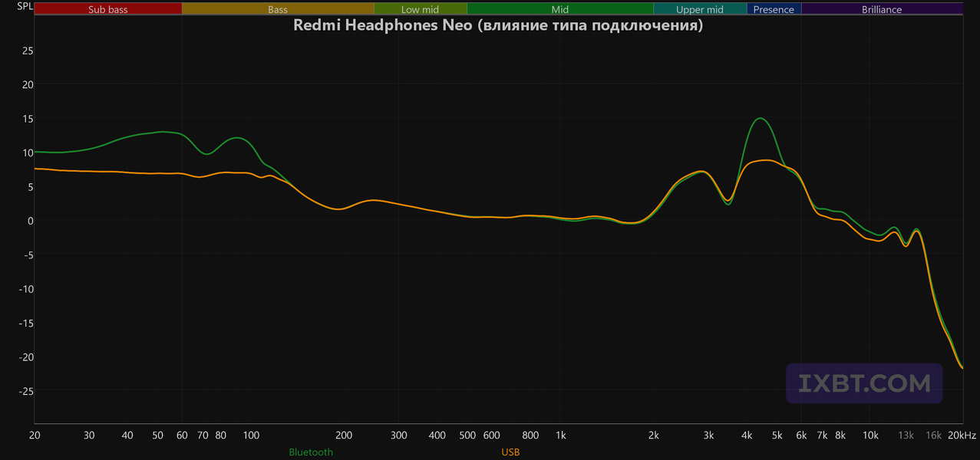Click the 60 Hz frequency tick label

[x=182, y=435]
